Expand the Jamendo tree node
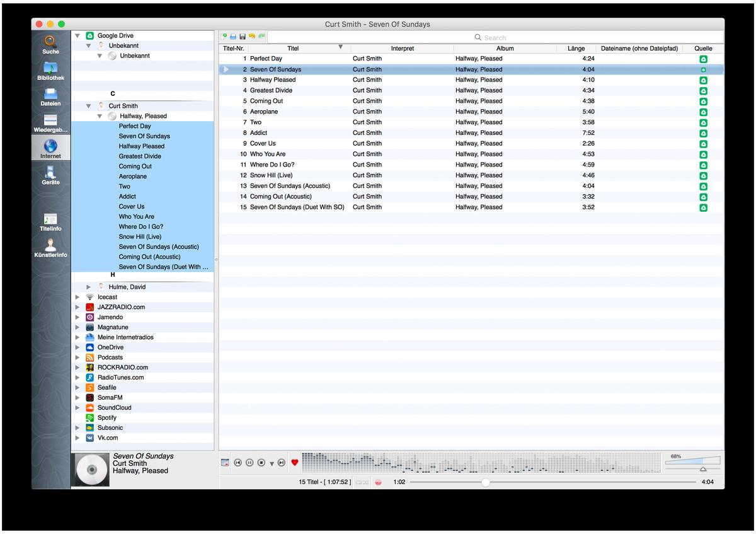This screenshot has width=756, height=534. pos(77,317)
